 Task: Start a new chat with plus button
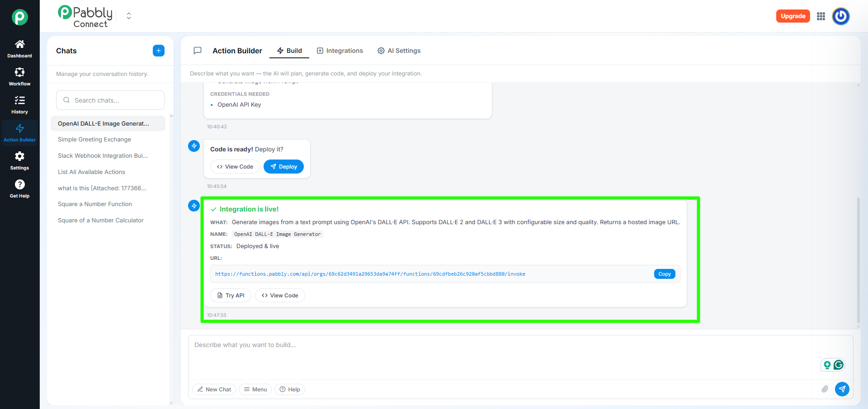coord(159,51)
